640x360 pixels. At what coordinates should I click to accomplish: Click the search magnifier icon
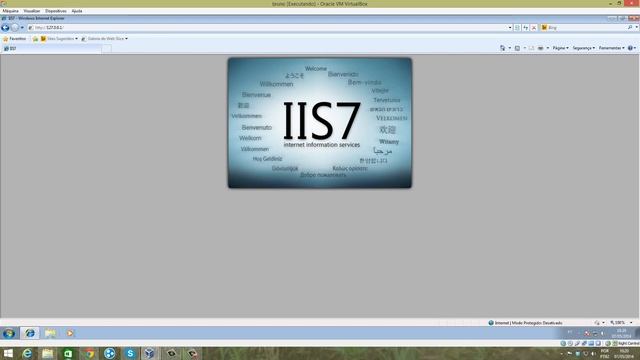[630, 27]
